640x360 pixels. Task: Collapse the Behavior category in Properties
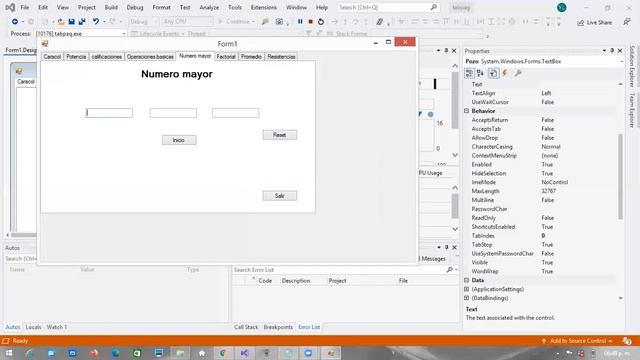coord(467,111)
